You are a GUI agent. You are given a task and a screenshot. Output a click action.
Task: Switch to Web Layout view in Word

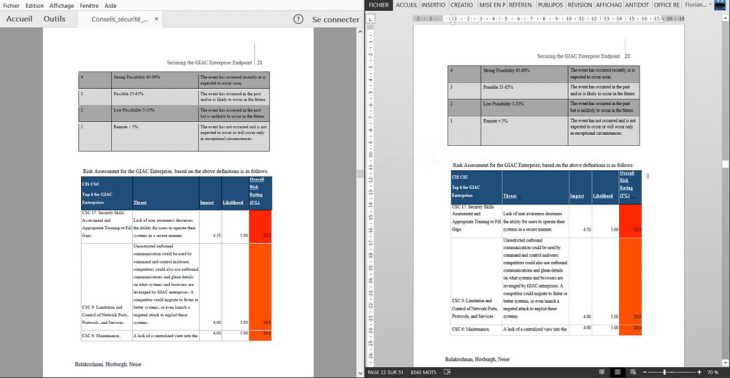(x=632, y=372)
